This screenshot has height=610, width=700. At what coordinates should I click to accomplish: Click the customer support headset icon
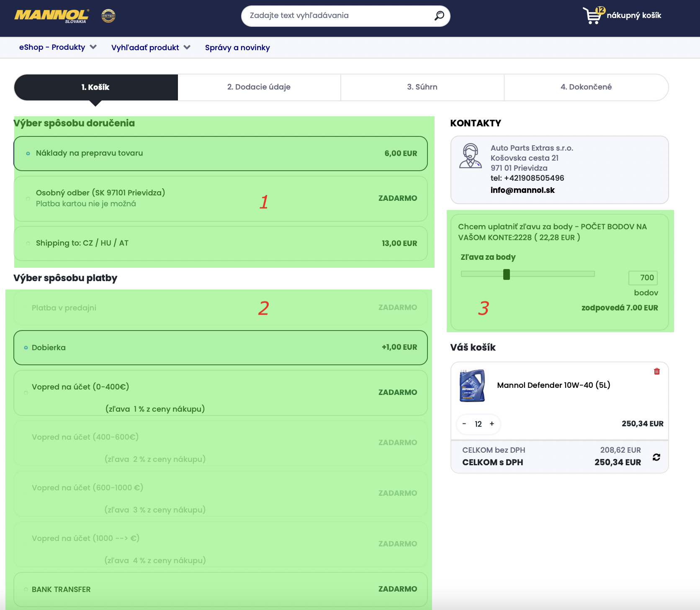(x=471, y=156)
